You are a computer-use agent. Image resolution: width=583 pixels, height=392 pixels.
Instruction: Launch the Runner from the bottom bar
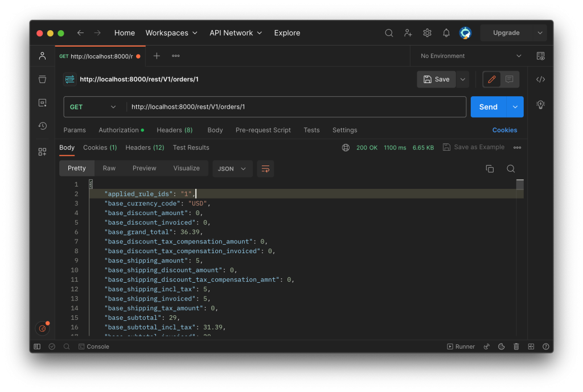click(x=461, y=346)
